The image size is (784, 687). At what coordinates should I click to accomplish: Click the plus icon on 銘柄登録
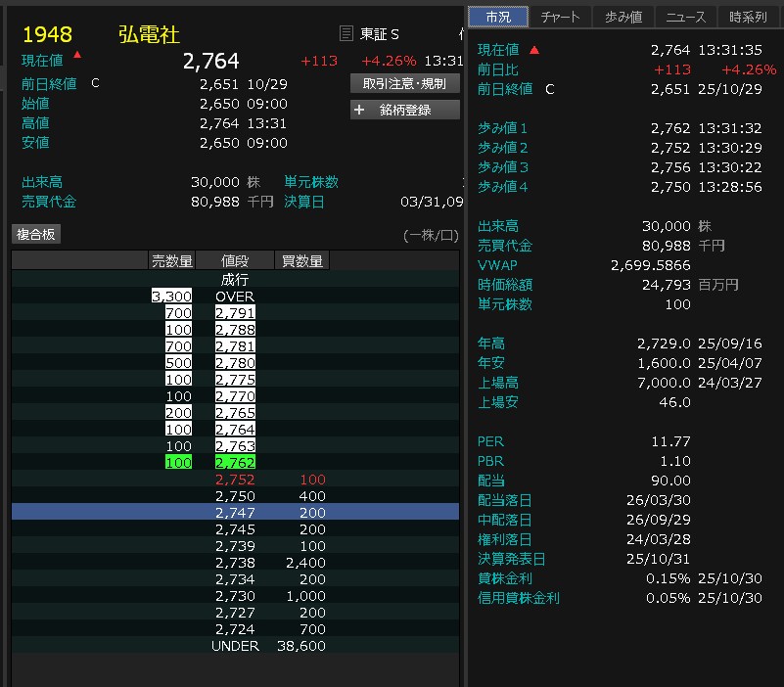pos(359,110)
